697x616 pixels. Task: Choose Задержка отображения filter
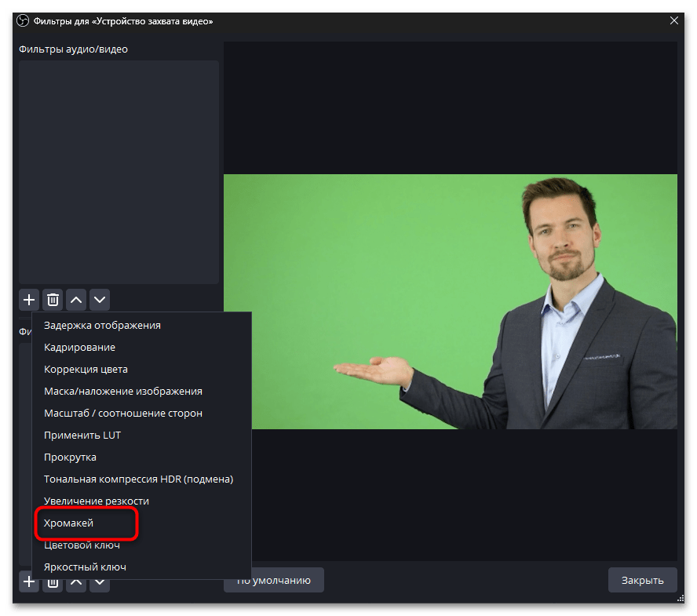click(102, 325)
